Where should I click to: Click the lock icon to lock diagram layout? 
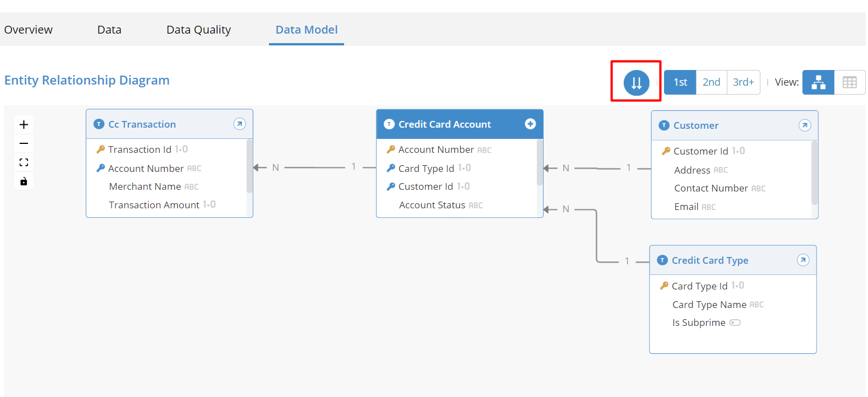click(x=23, y=181)
